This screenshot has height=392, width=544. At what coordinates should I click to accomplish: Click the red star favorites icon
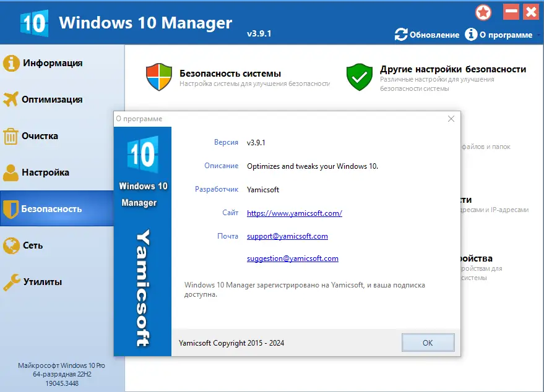coord(483,13)
